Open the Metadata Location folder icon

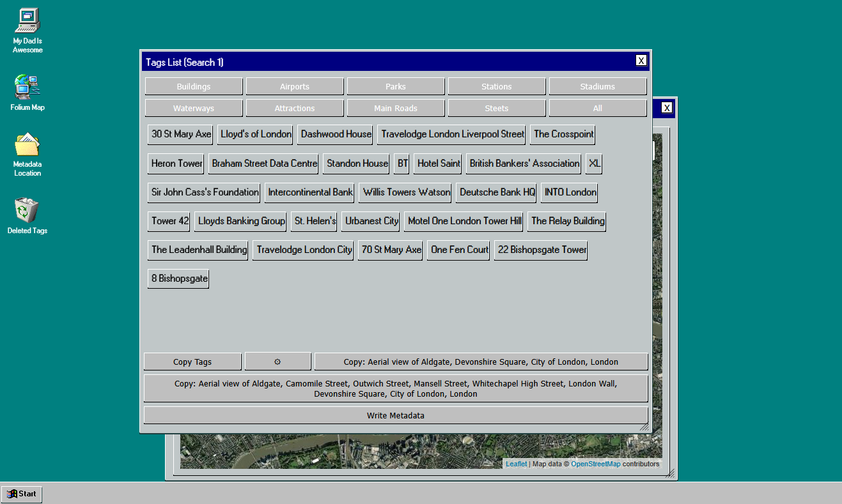pos(27,155)
